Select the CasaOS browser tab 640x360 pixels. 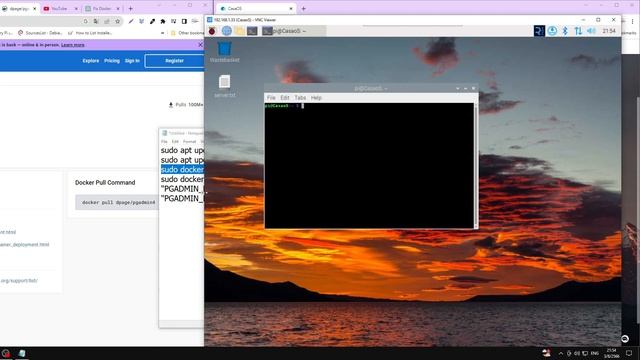[x=256, y=8]
